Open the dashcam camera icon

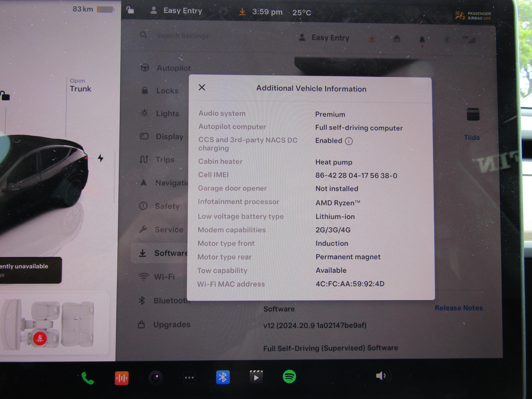pos(156,377)
